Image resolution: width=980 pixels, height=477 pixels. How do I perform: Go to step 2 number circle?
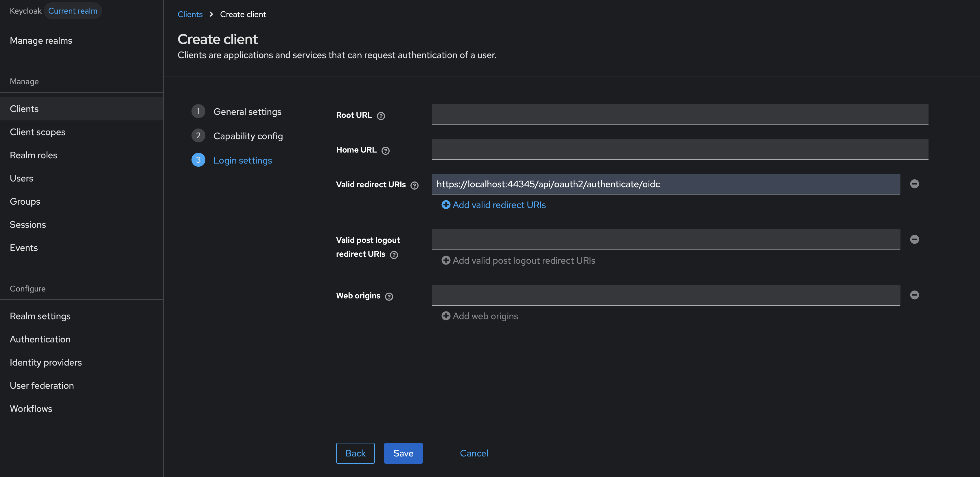pyautogui.click(x=198, y=135)
